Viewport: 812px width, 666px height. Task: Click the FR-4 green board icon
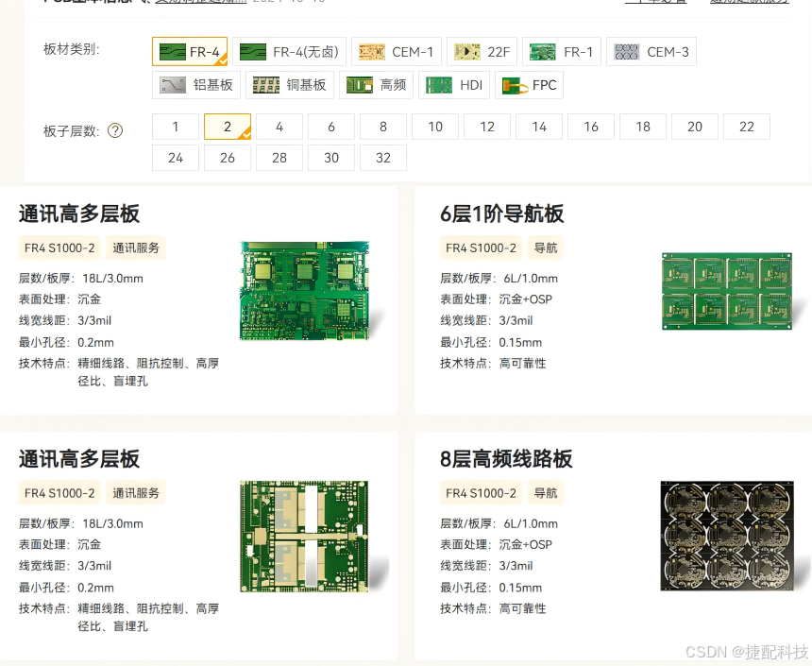coord(173,52)
